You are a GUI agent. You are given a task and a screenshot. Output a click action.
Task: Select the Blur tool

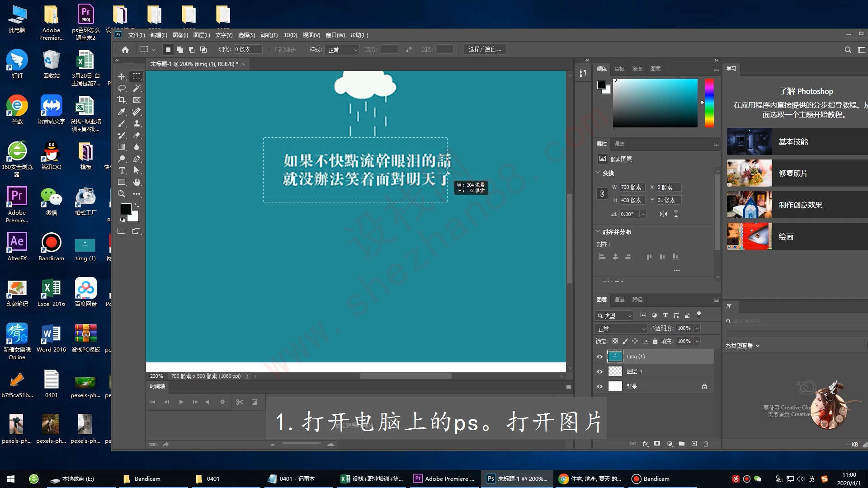[137, 147]
